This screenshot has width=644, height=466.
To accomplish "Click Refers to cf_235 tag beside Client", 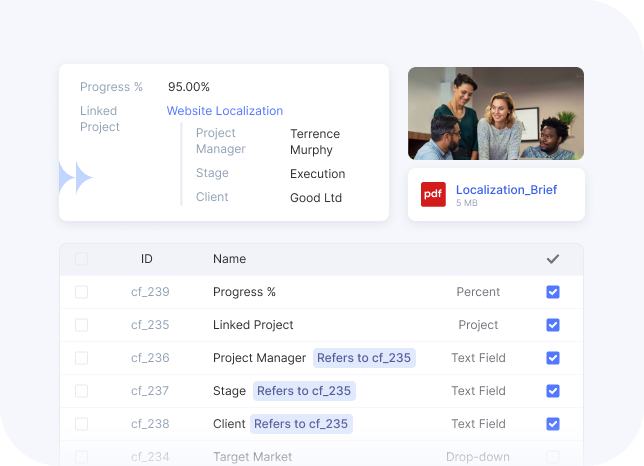I will (301, 424).
